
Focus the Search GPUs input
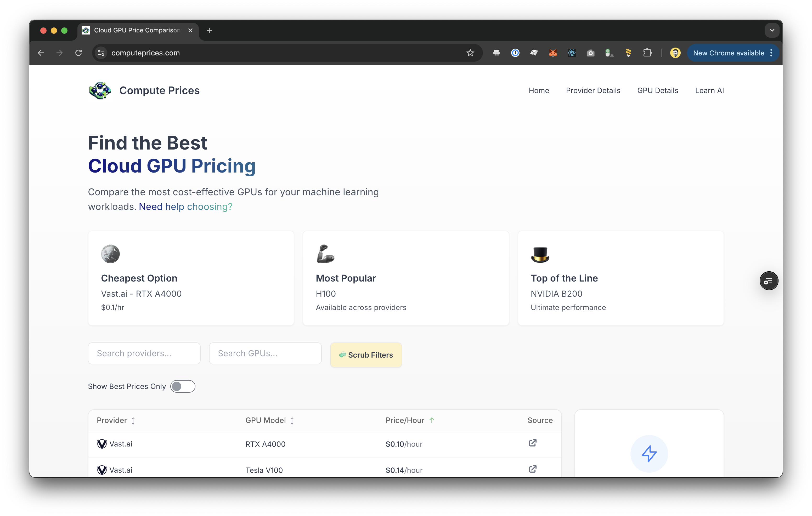click(x=265, y=353)
